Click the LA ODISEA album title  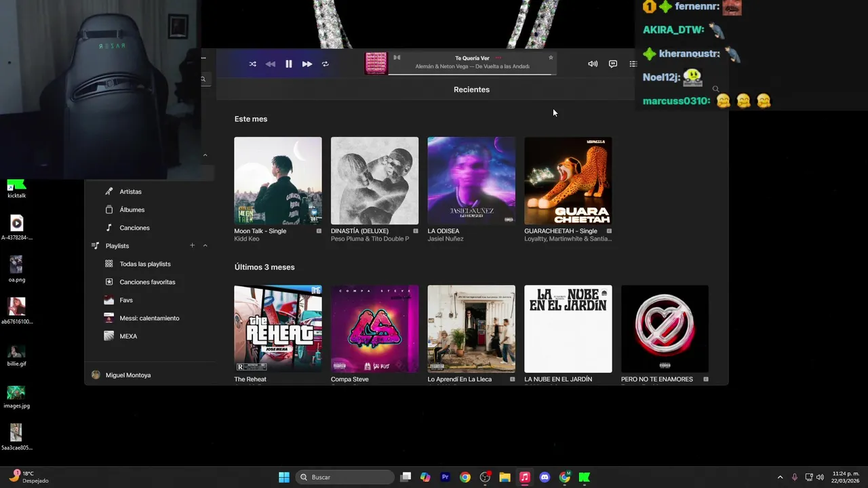click(443, 231)
